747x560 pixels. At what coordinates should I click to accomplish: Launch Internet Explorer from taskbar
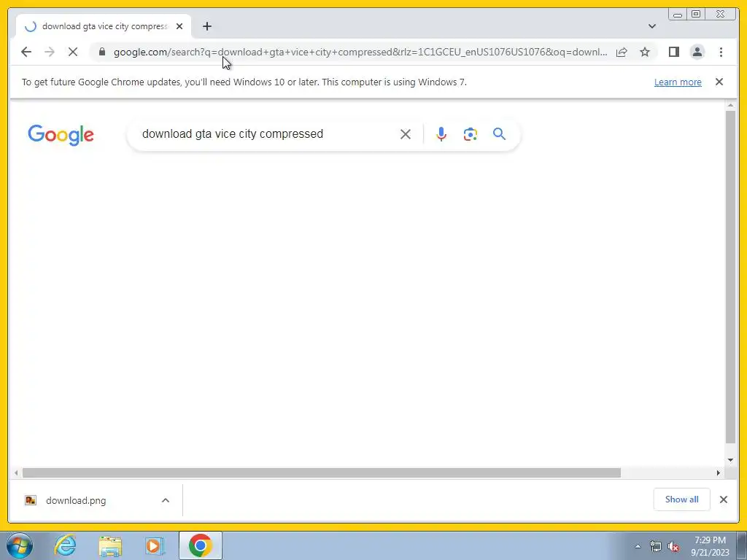pos(65,545)
